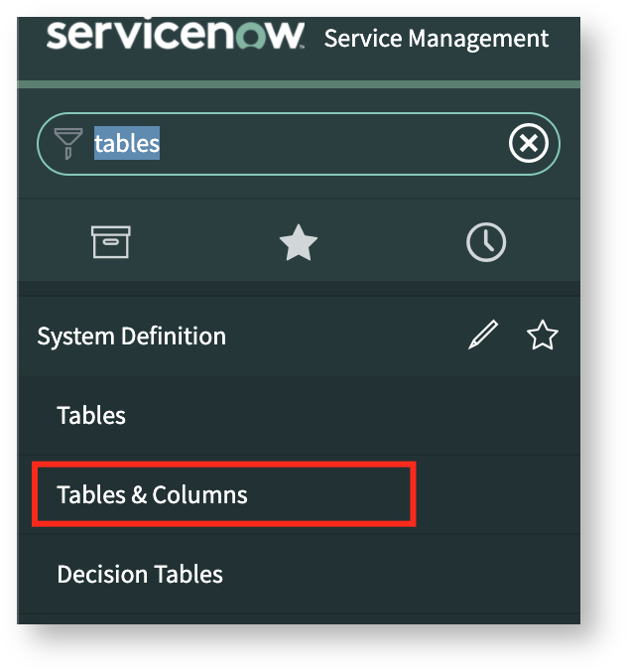
Task: Collapse the System Definition application menu
Action: [x=131, y=336]
